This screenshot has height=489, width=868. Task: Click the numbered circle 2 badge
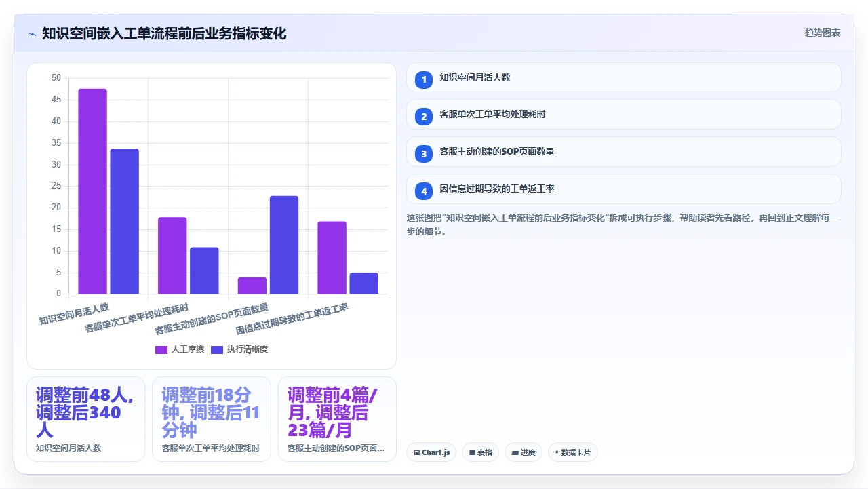tap(424, 116)
